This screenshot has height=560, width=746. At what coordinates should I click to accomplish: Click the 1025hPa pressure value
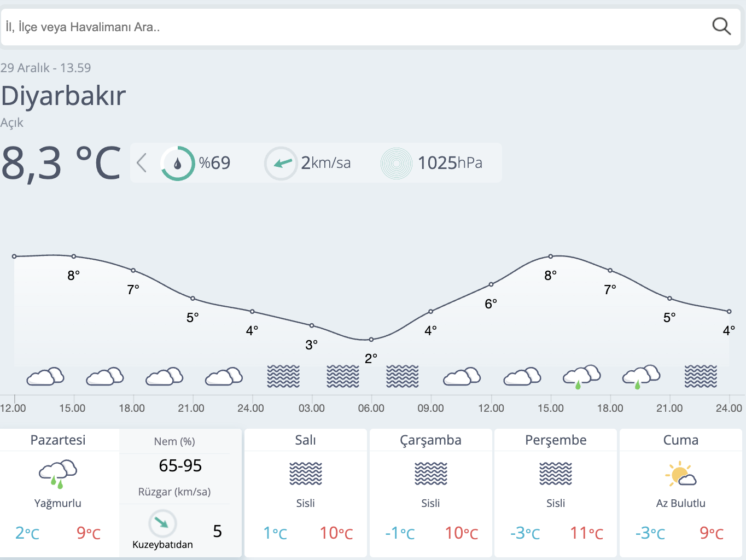[450, 163]
